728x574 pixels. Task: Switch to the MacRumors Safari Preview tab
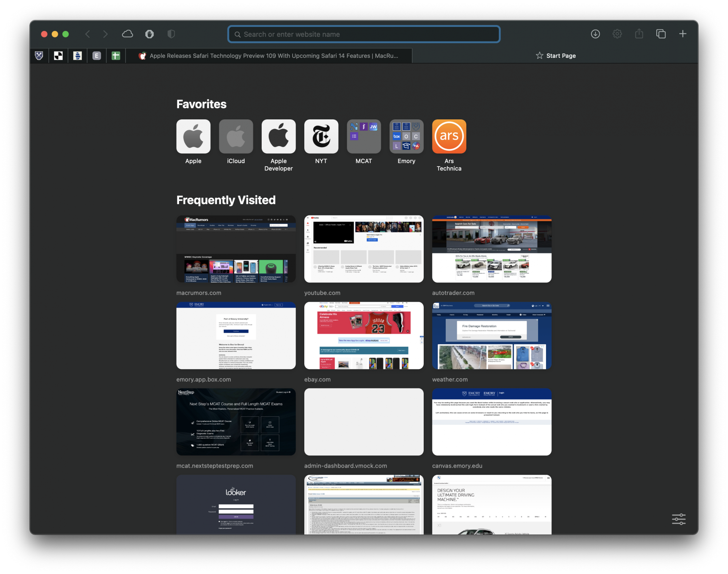[269, 56]
